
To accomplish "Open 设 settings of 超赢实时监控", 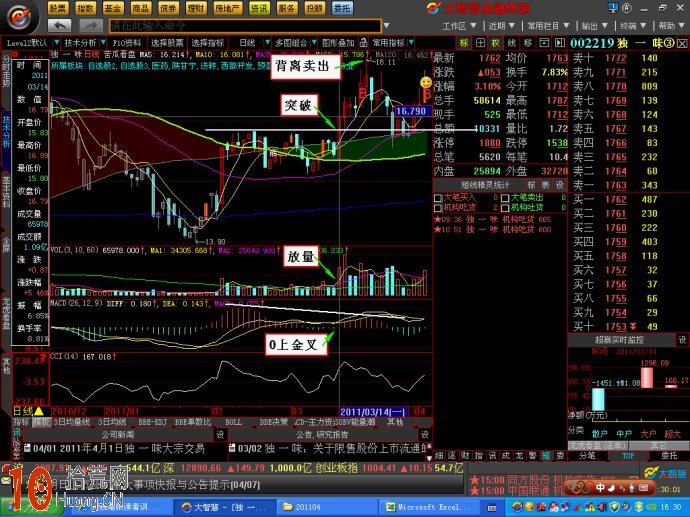I will click(682, 340).
